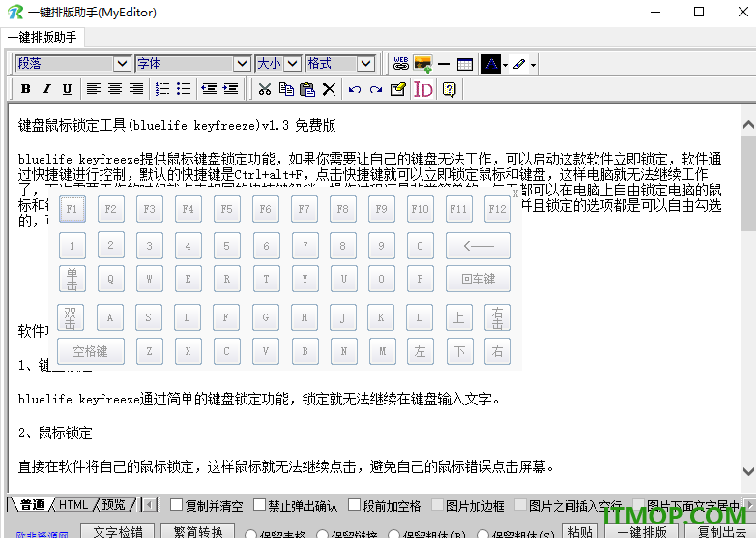Apply Underline formatting
The height and width of the screenshot is (538, 756).
pyautogui.click(x=67, y=89)
